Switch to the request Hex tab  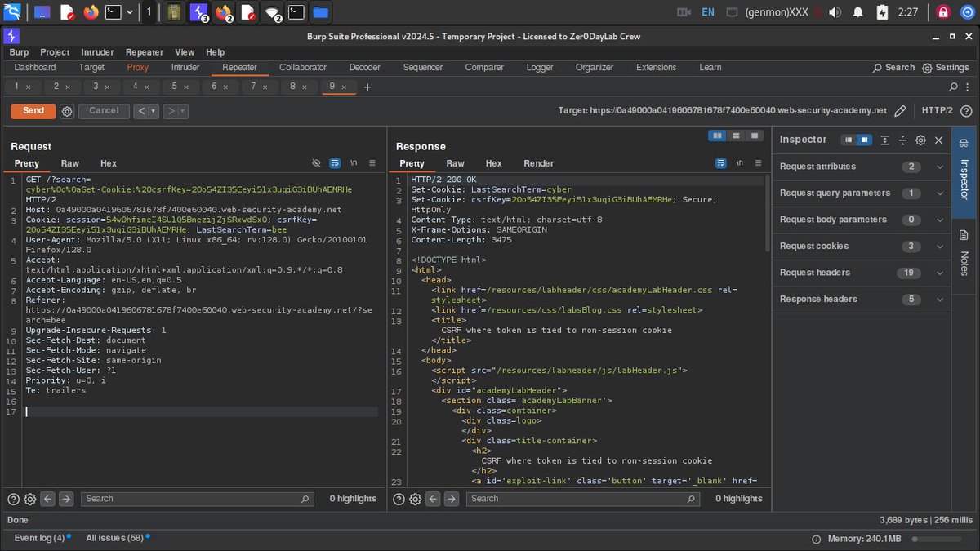pos(109,163)
